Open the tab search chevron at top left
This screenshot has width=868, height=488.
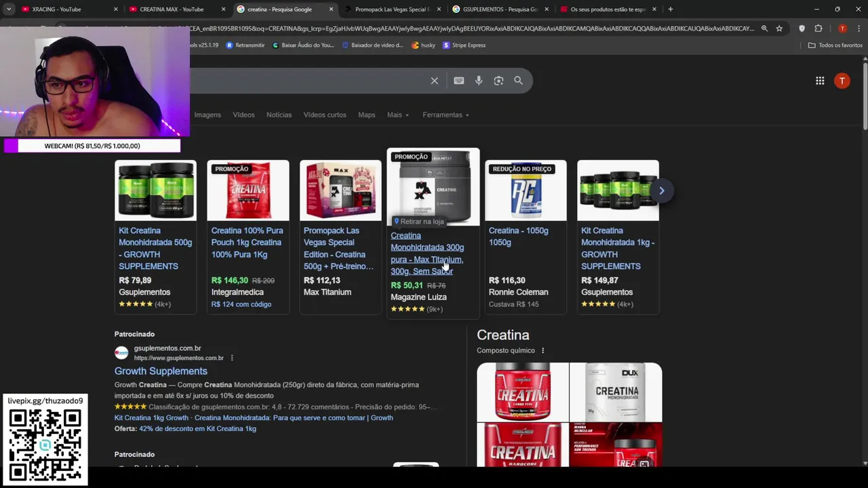coord(8,9)
